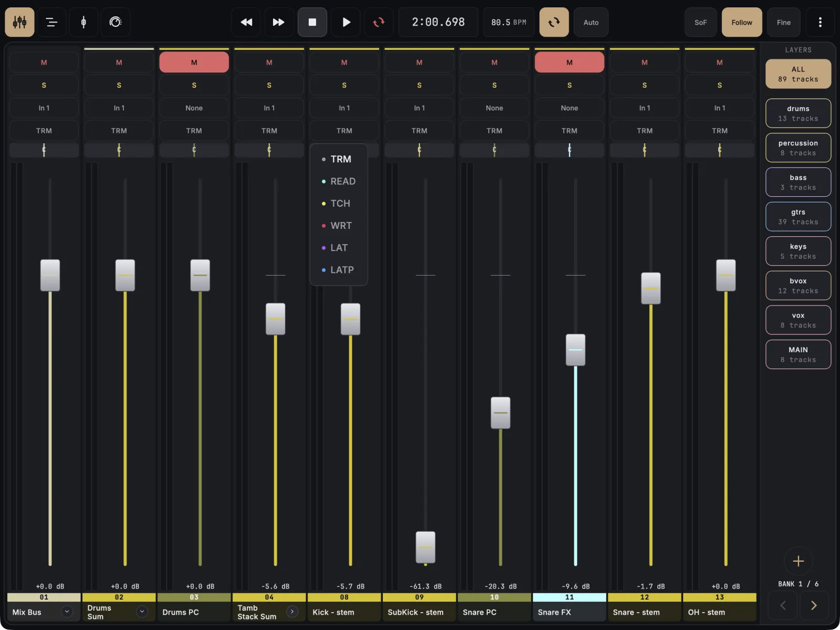This screenshot has width=840, height=630.
Task: Open Mix Bus TRM automation mode dropdown
Action: point(44,131)
